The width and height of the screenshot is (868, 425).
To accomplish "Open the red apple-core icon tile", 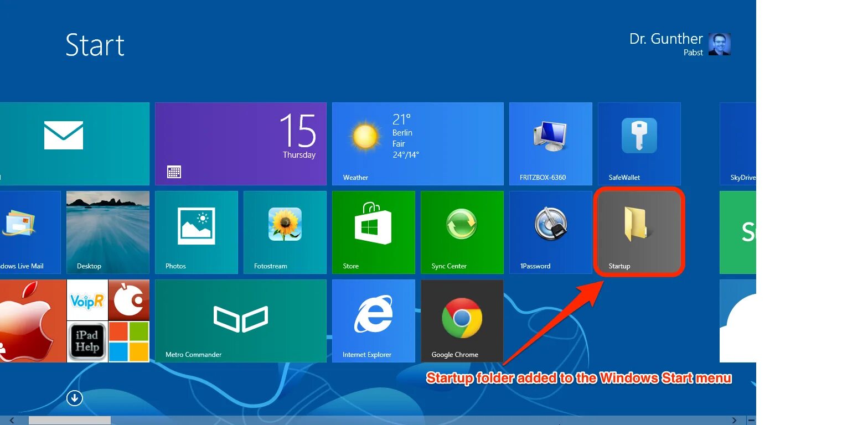I will click(129, 300).
